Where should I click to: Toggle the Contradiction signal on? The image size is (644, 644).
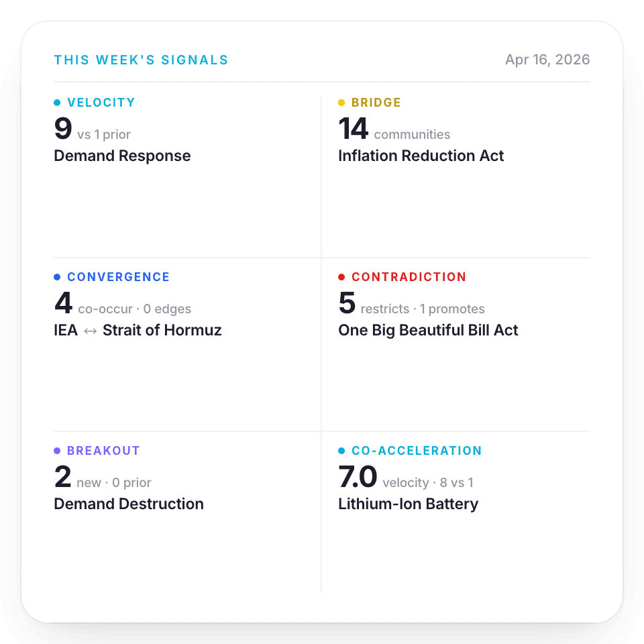[409, 276]
